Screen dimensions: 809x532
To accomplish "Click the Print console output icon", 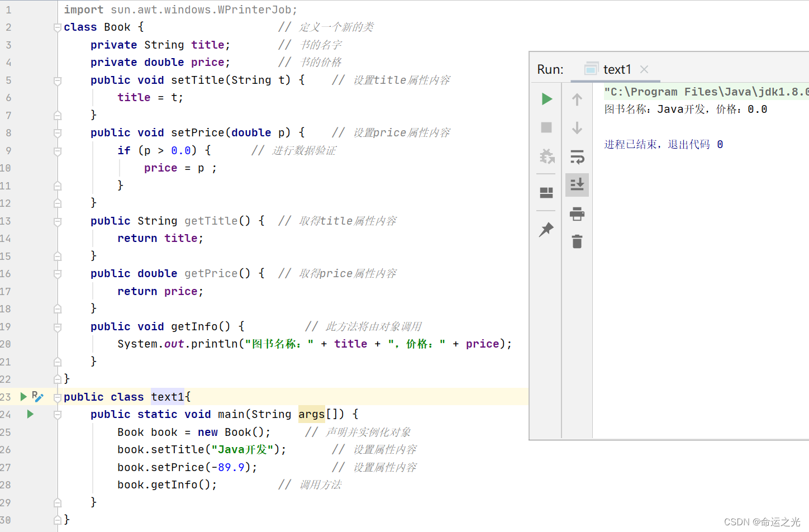I will [577, 213].
